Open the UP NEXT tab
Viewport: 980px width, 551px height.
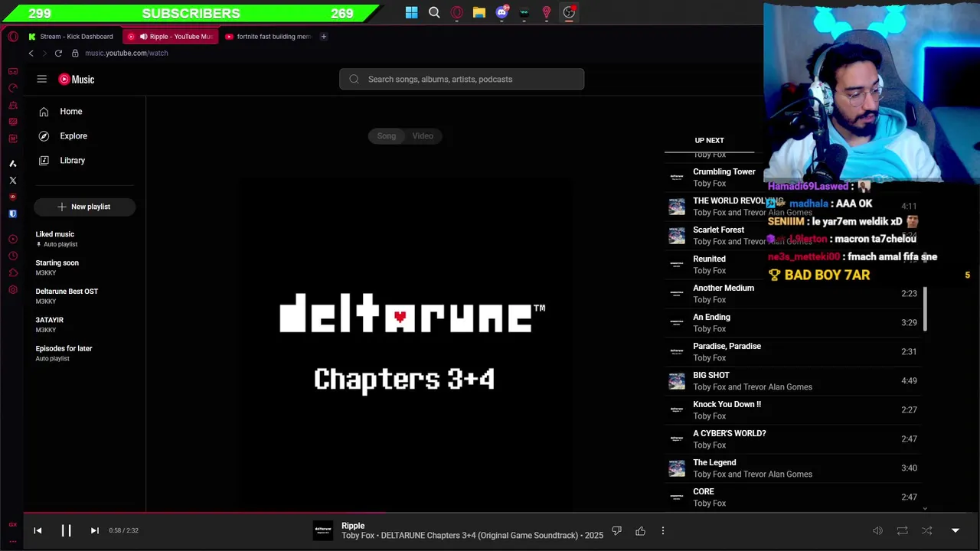pos(709,141)
